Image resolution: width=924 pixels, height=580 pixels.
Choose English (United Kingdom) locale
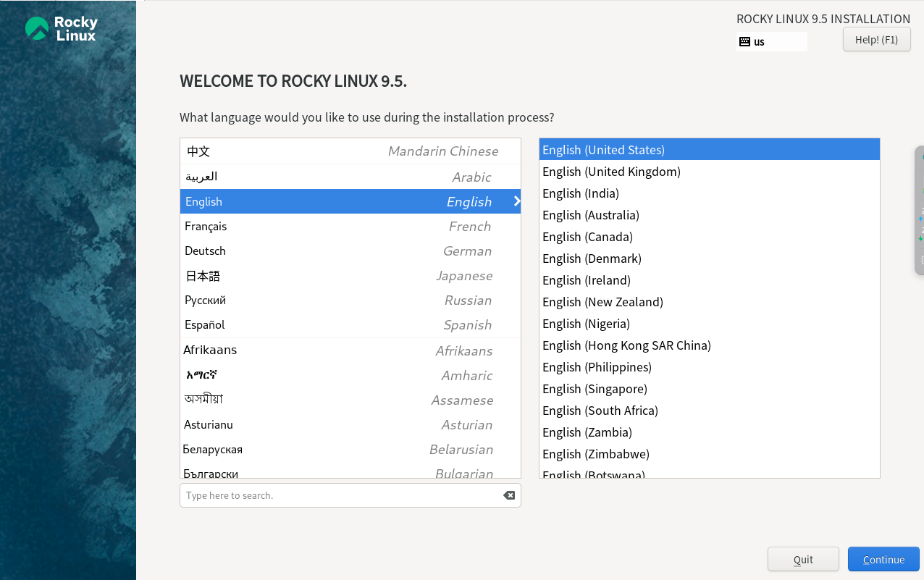point(710,172)
